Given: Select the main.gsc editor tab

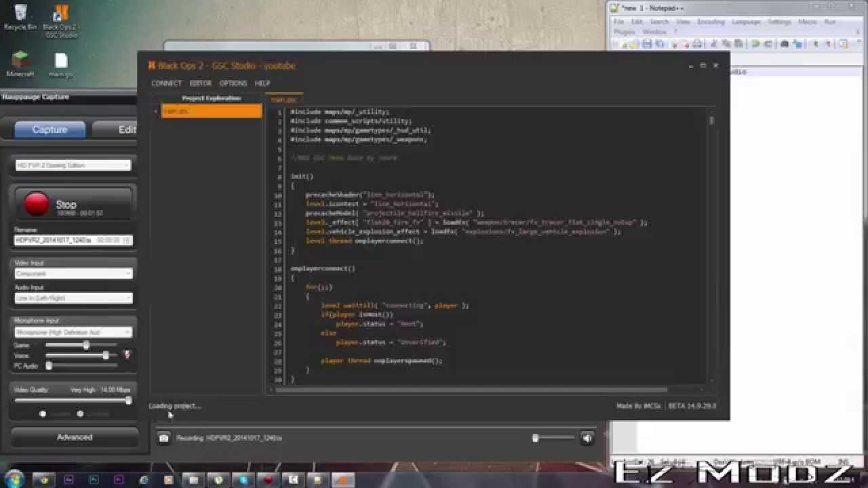Looking at the screenshot, I should [283, 100].
